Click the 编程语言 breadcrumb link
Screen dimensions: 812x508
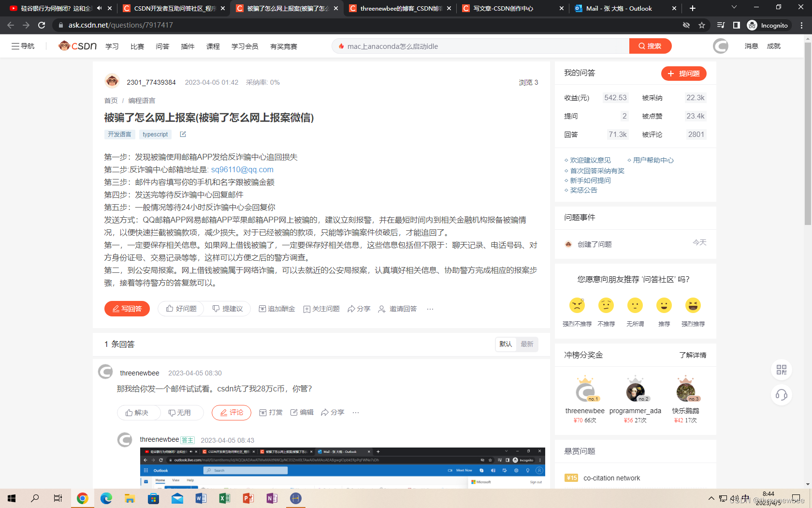[x=142, y=101]
